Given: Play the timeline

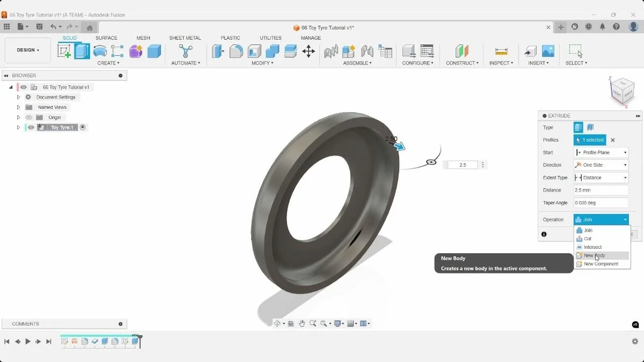Looking at the screenshot, I should pos(28,342).
